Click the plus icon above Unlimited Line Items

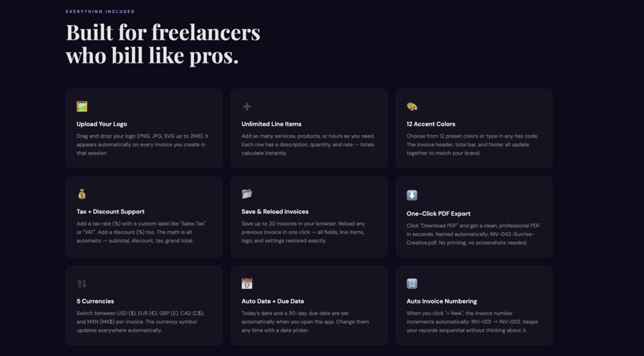[247, 106]
